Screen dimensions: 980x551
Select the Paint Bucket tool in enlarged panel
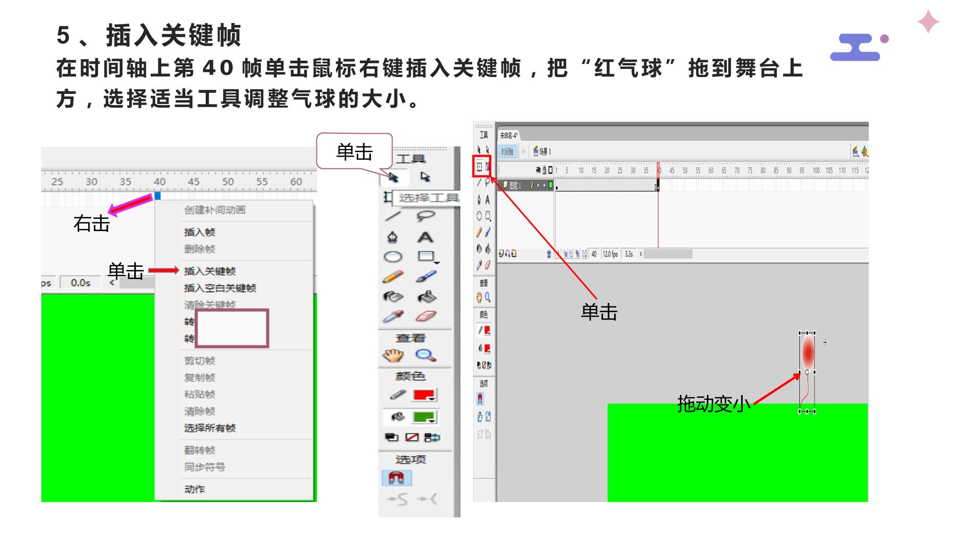(426, 296)
